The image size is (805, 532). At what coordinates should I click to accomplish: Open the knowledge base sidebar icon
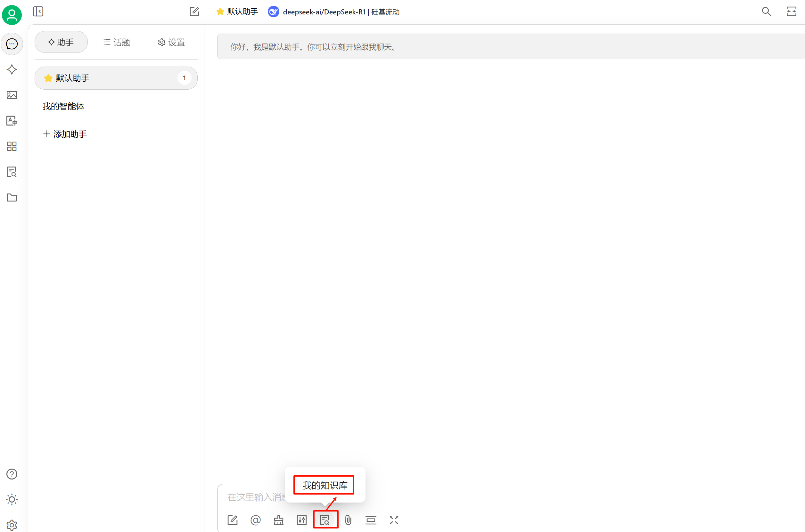[12, 172]
